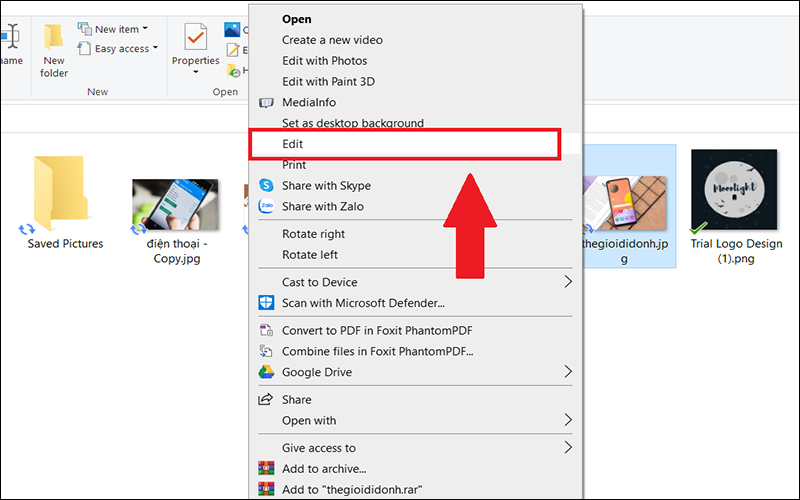Image resolution: width=800 pixels, height=500 pixels.
Task: Click the Foxit Convert to PDF icon
Action: point(266,331)
